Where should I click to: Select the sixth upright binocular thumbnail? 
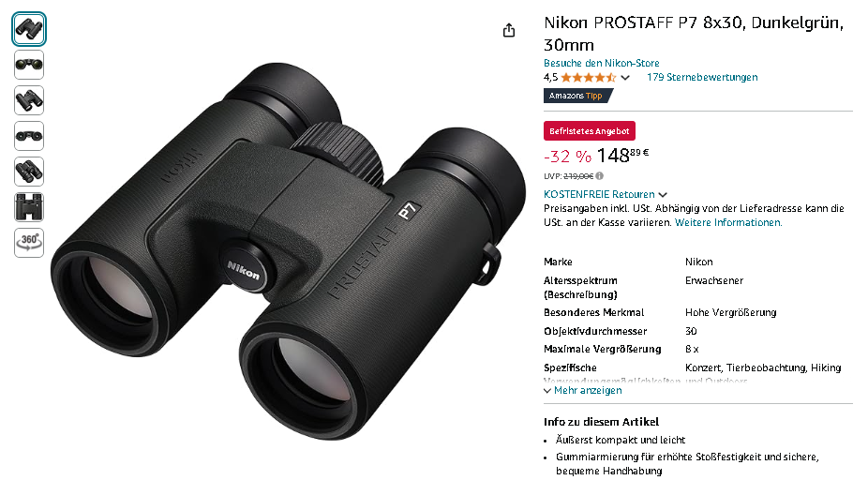pyautogui.click(x=29, y=207)
